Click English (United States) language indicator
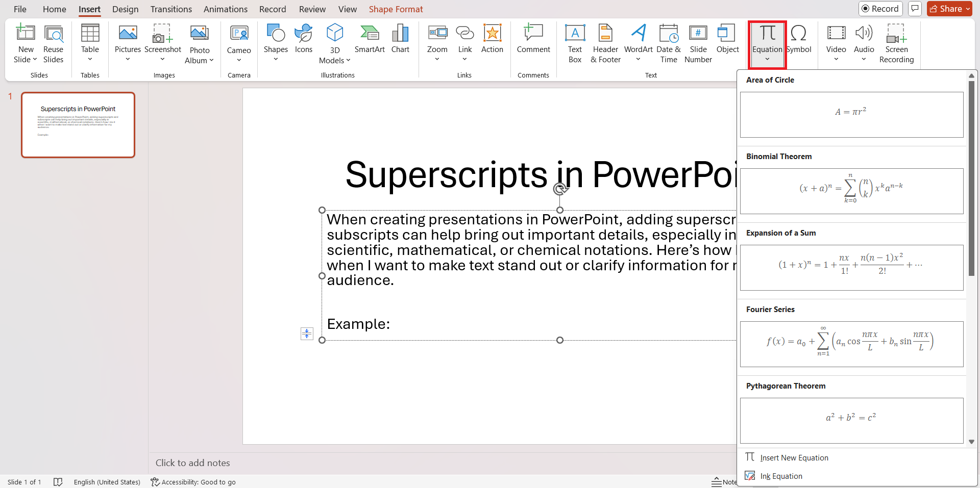980x488 pixels. point(107,482)
